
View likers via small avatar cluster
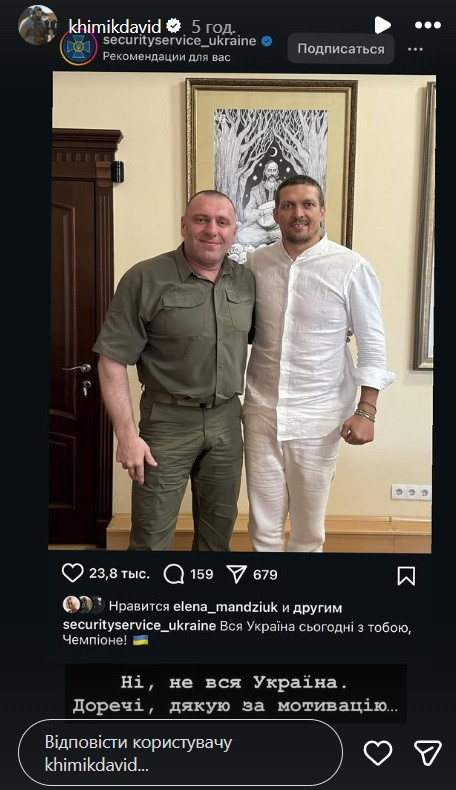click(84, 605)
